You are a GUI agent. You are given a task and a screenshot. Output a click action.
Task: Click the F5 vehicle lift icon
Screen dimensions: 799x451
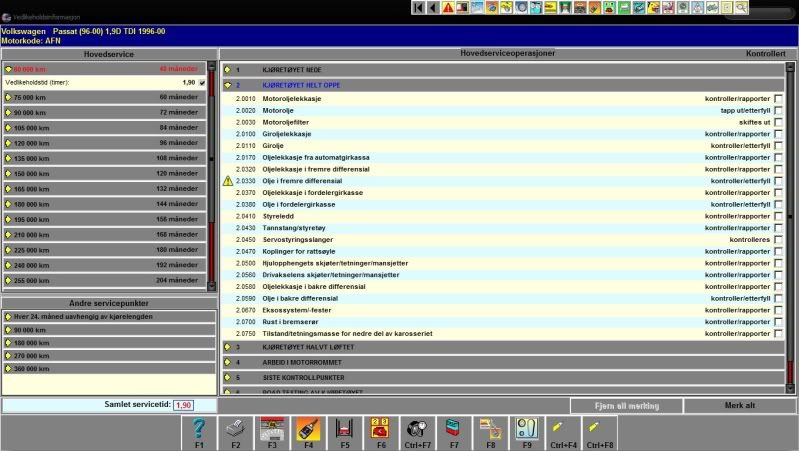pyautogui.click(x=345, y=429)
